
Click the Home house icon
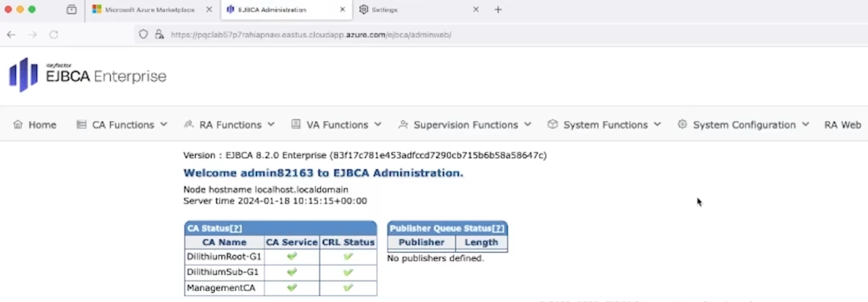coord(18,125)
